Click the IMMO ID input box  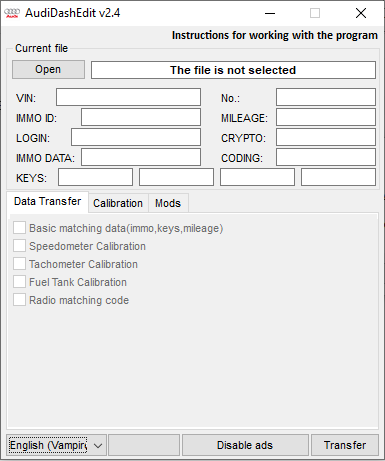pyautogui.click(x=141, y=117)
